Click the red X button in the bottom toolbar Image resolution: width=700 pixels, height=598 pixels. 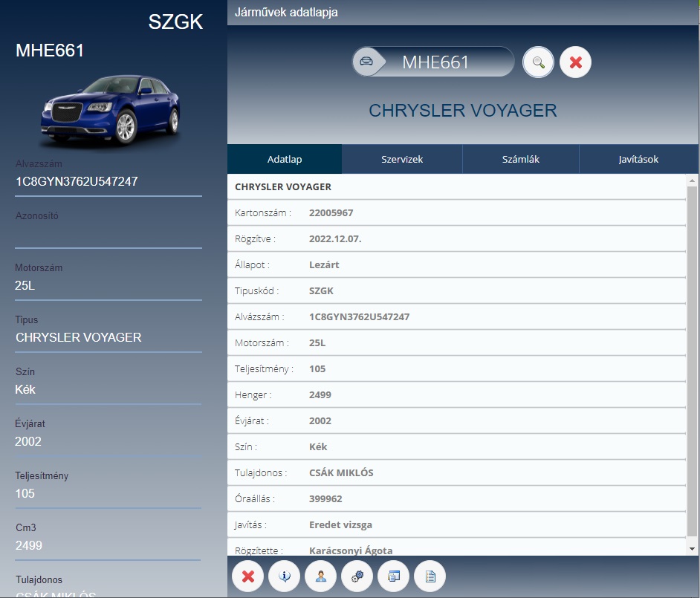247,576
